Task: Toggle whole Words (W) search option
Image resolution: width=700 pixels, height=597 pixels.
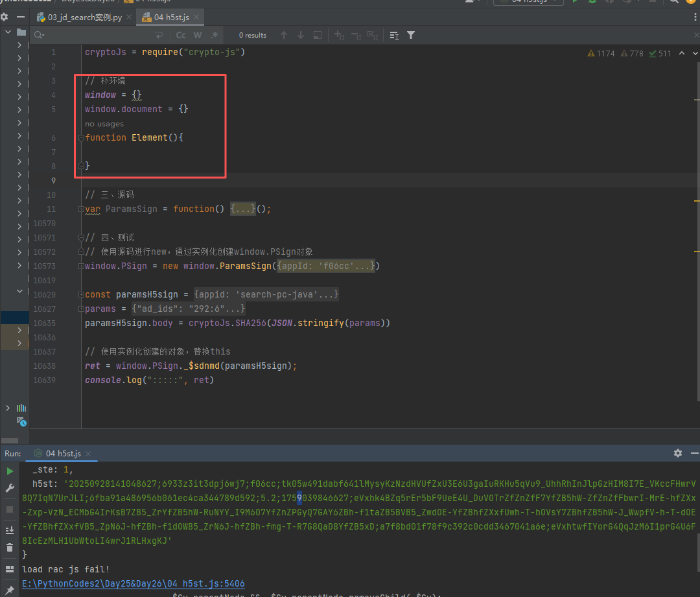Action: pos(198,35)
